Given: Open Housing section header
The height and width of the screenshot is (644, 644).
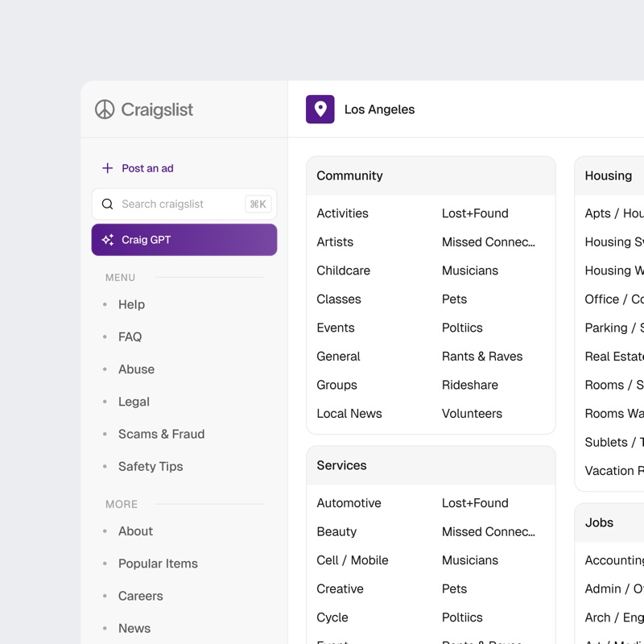Looking at the screenshot, I should [609, 175].
